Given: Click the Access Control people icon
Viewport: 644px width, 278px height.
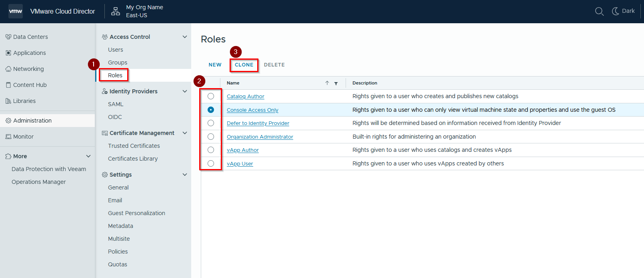Looking at the screenshot, I should tap(105, 37).
